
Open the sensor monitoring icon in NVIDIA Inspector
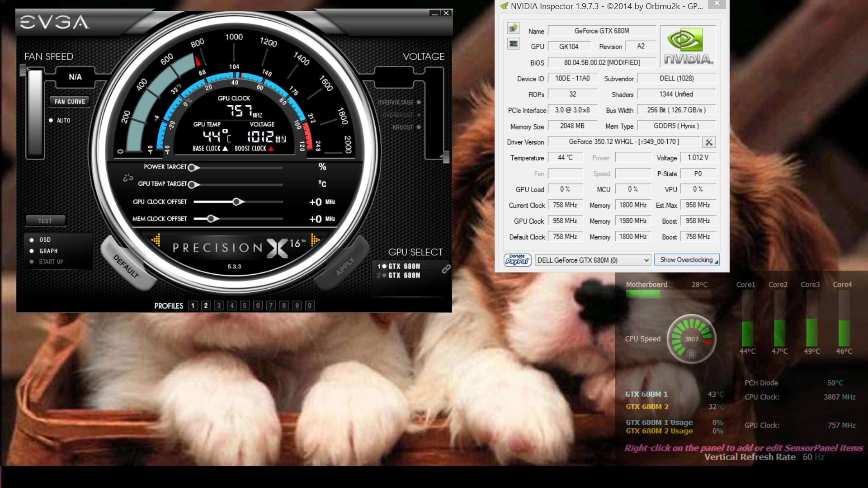pyautogui.click(x=513, y=44)
